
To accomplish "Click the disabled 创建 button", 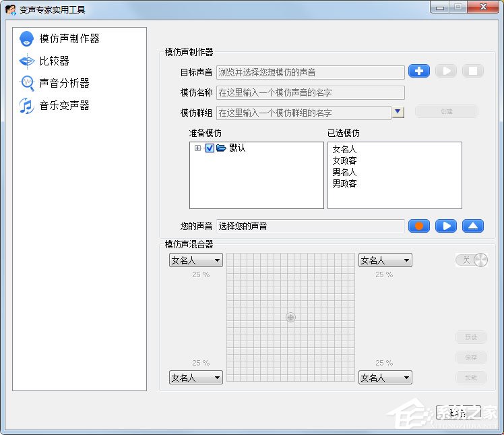I will (x=447, y=111).
